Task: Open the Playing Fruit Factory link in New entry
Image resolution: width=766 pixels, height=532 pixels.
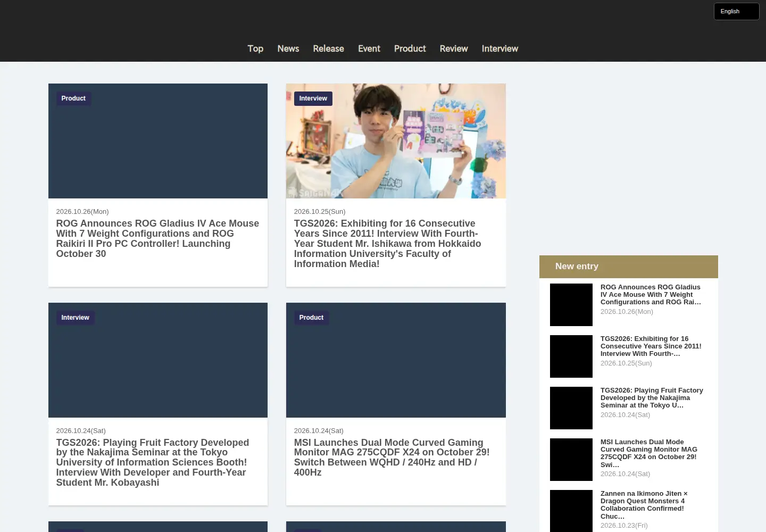Action: point(652,398)
